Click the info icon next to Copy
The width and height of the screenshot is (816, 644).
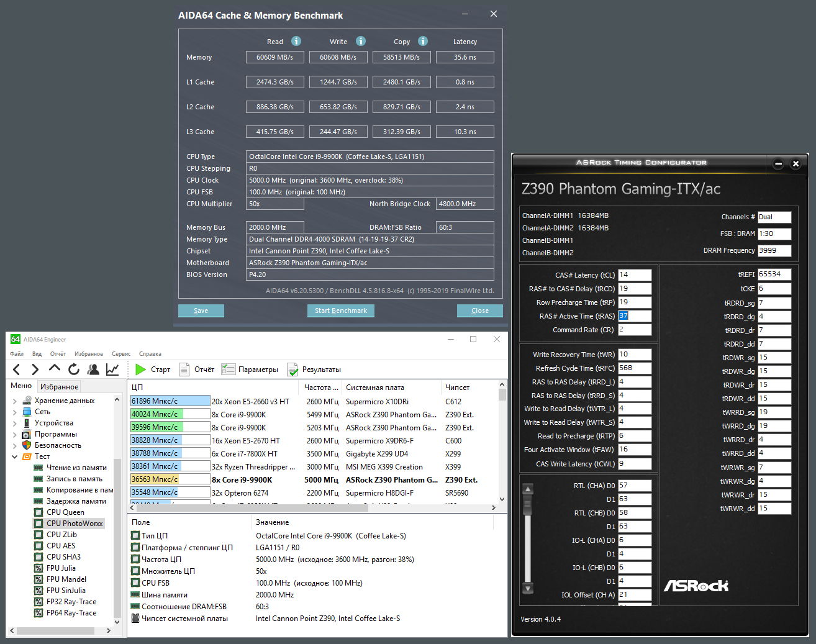(x=423, y=41)
